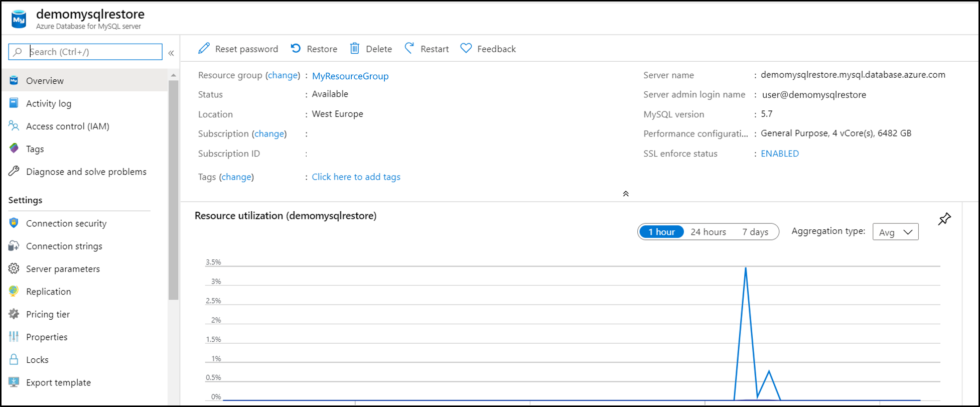This screenshot has height=407, width=980.
Task: Click the admin login user@demomysqlrestore
Action: (814, 94)
